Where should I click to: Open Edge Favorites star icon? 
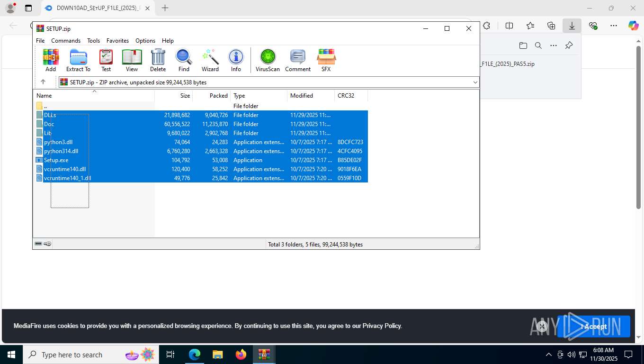[x=530, y=26]
